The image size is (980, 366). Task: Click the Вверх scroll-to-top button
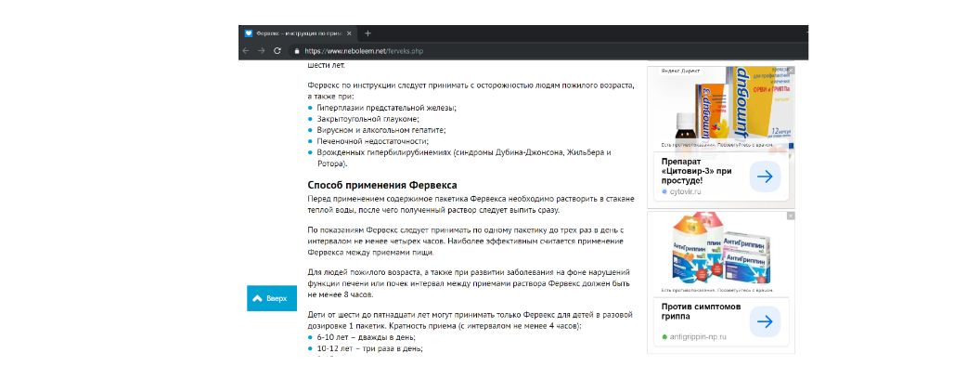point(272,298)
